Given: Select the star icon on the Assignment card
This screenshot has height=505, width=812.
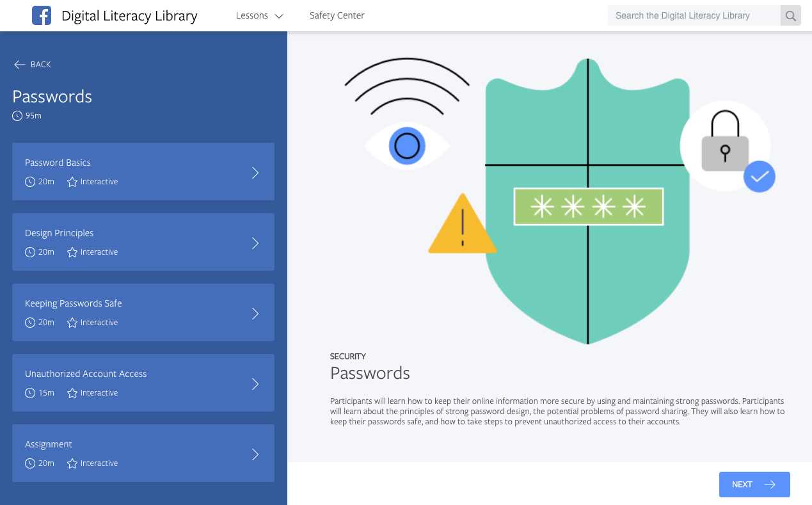Looking at the screenshot, I should 71,463.
